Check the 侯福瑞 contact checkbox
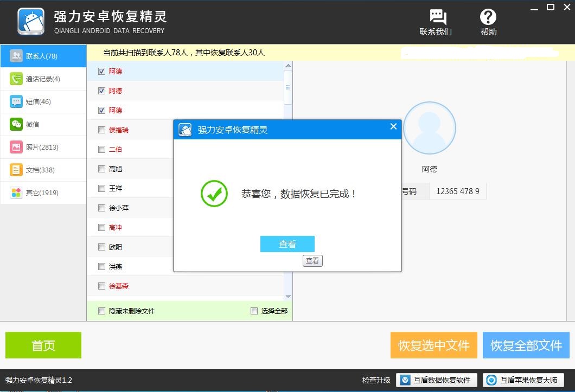Viewport: 575px width, 392px height. coord(101,130)
